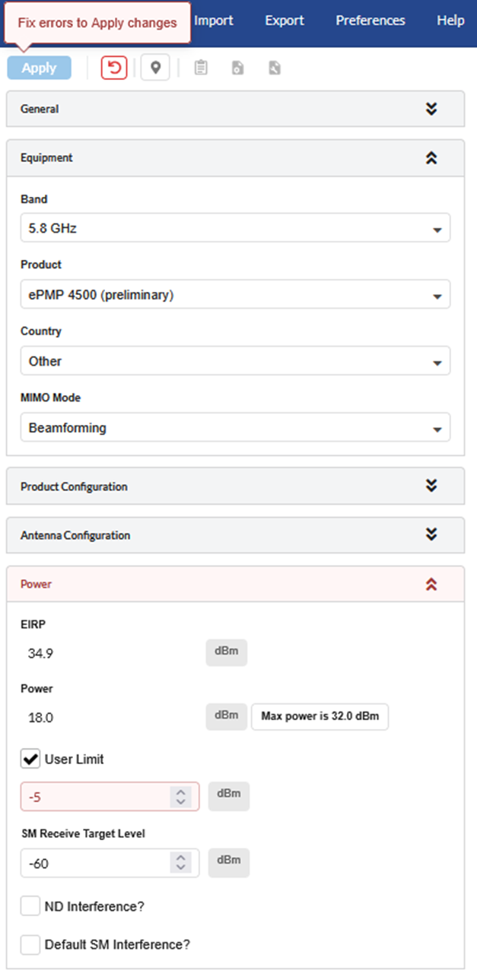The image size is (477, 980).
Task: Click the clipboard icon in toolbar
Action: pyautogui.click(x=201, y=68)
